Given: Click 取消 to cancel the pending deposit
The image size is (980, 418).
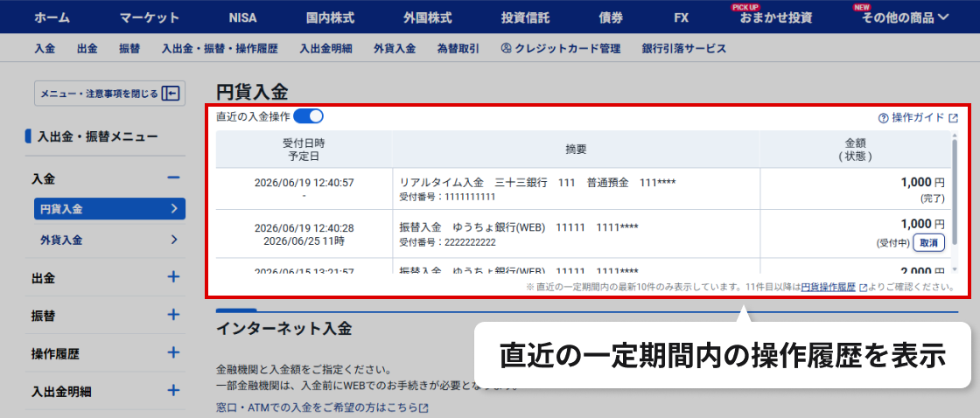Looking at the screenshot, I should 928,242.
